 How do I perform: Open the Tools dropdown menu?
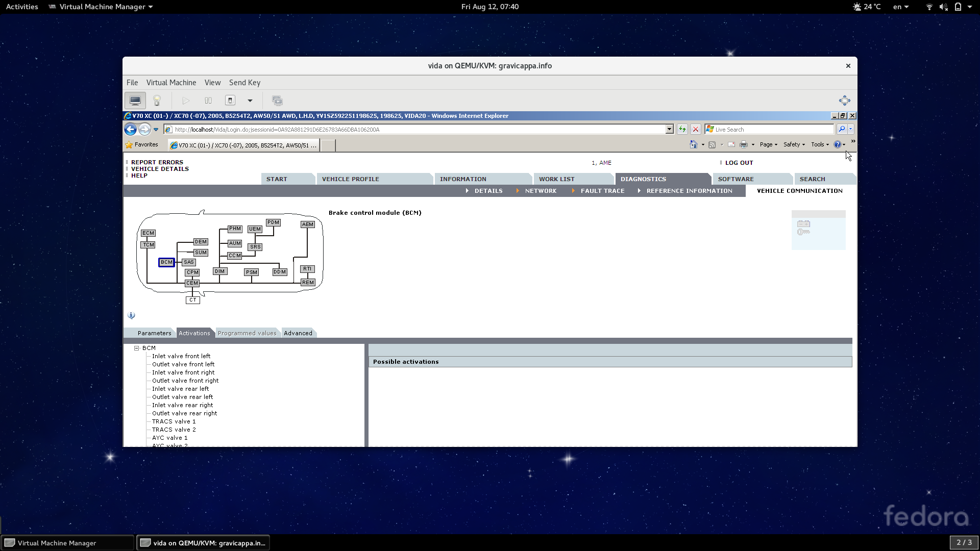(x=820, y=145)
